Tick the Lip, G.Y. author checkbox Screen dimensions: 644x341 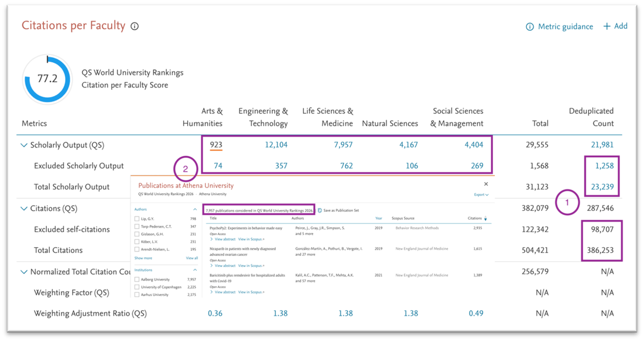pos(137,219)
